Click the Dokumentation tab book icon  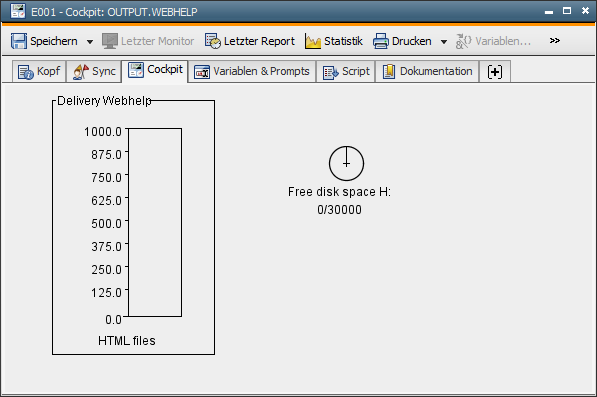click(389, 72)
